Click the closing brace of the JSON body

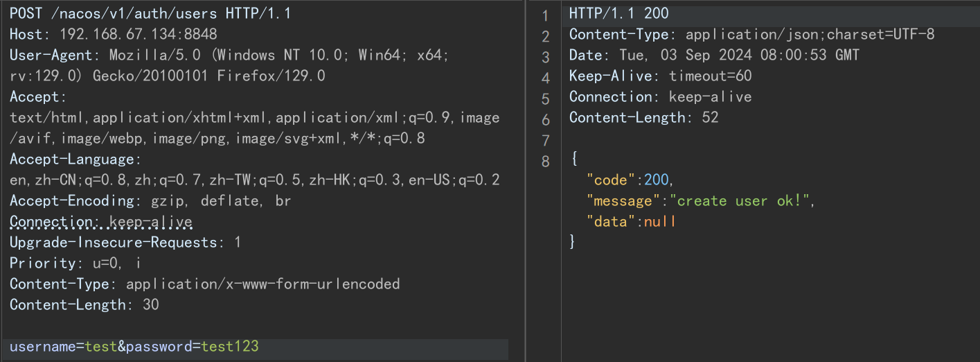573,242
